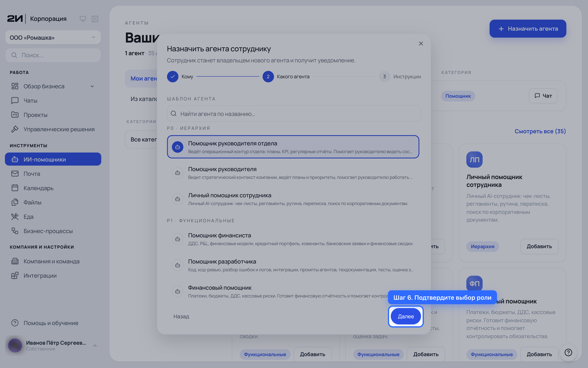Image resolution: width=588 pixels, height=368 pixels.
Task: Click the monitor icon beside Корпорация
Action: [83, 19]
